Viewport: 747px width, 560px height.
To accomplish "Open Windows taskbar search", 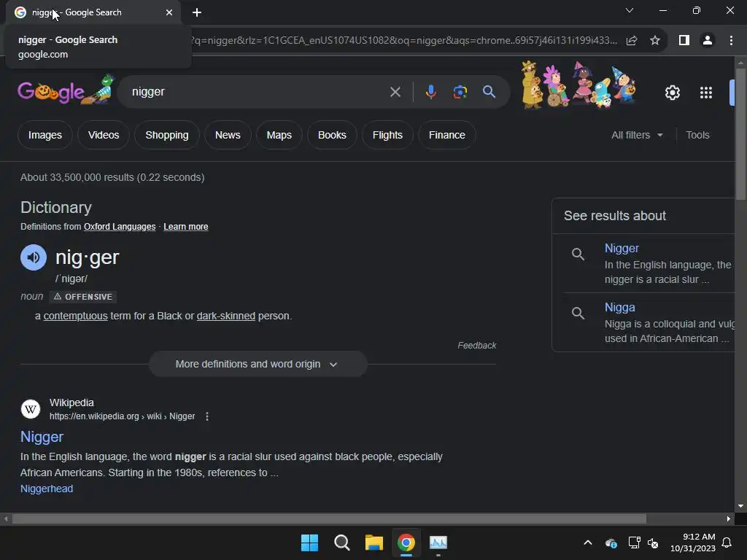I will click(x=341, y=542).
